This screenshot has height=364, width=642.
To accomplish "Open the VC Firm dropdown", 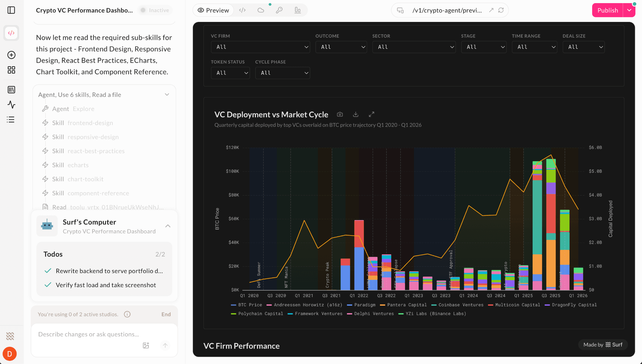I will [x=260, y=47].
